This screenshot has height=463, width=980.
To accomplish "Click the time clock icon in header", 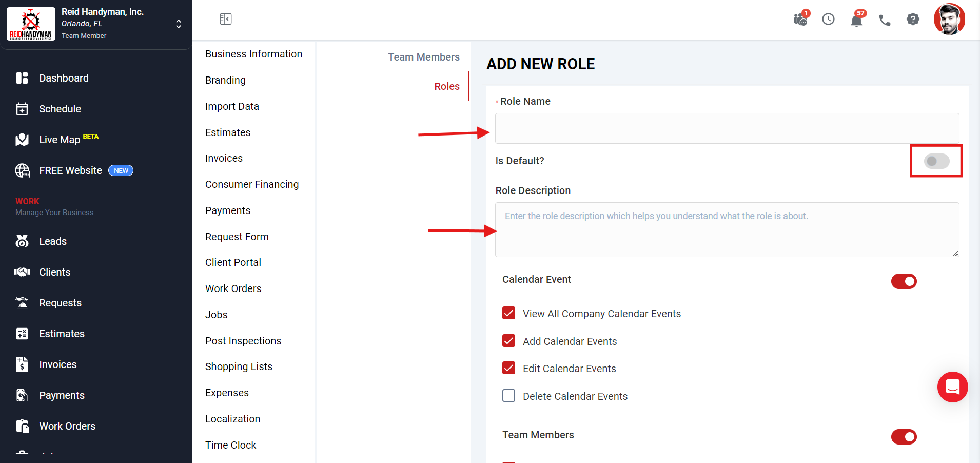I will click(x=828, y=20).
